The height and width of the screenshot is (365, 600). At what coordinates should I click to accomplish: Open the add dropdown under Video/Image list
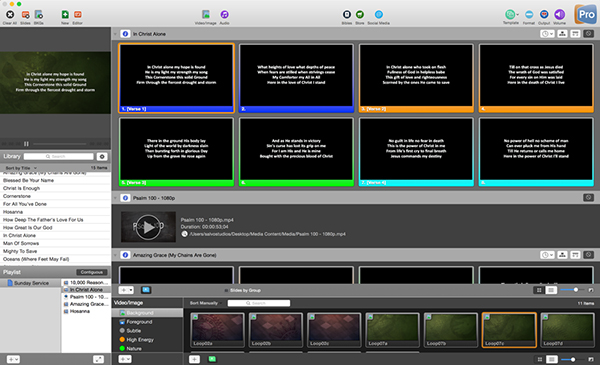pyautogui.click(x=125, y=359)
